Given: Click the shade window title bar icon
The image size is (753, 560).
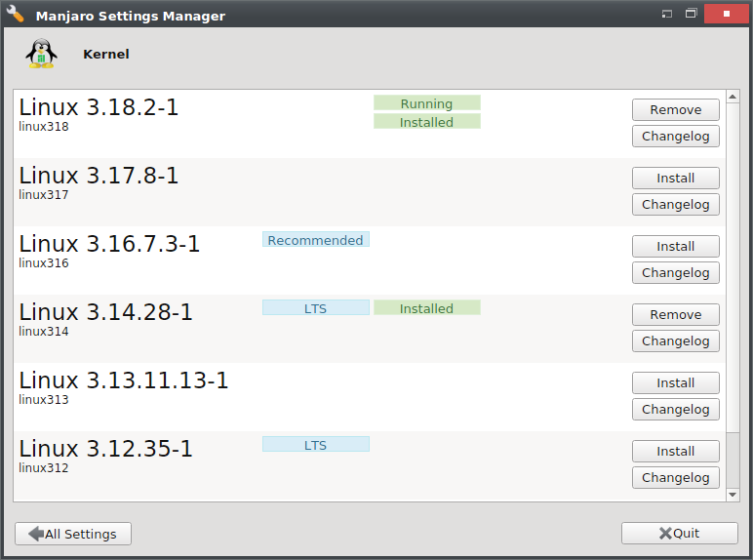Looking at the screenshot, I should point(667,15).
